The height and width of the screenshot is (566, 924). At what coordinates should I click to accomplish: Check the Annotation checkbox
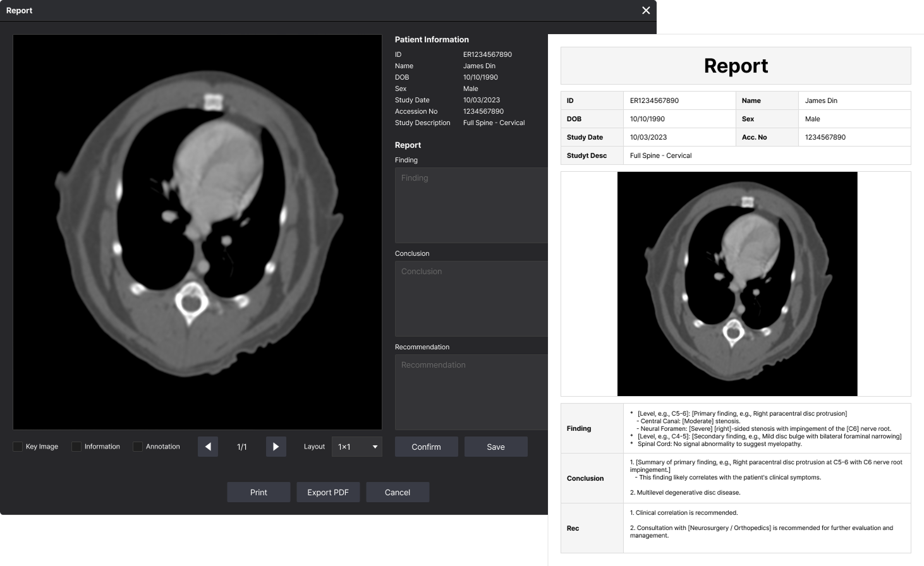[138, 447]
